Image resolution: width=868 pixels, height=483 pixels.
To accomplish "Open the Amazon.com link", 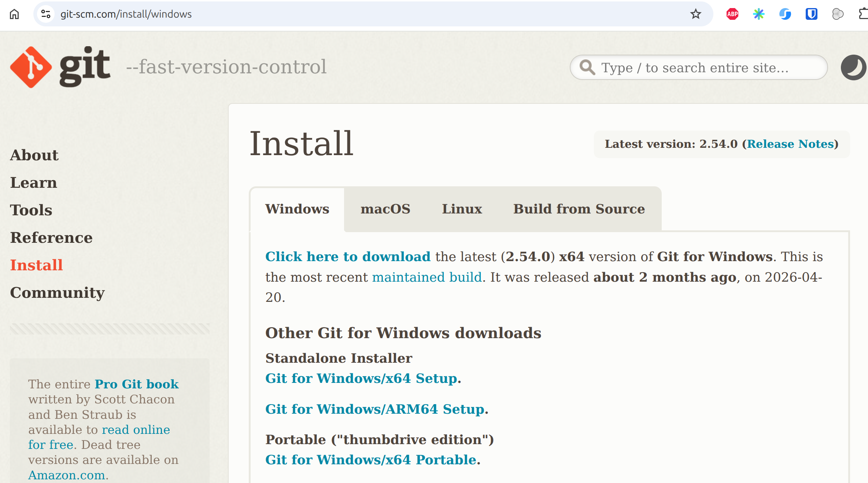I will click(67, 475).
